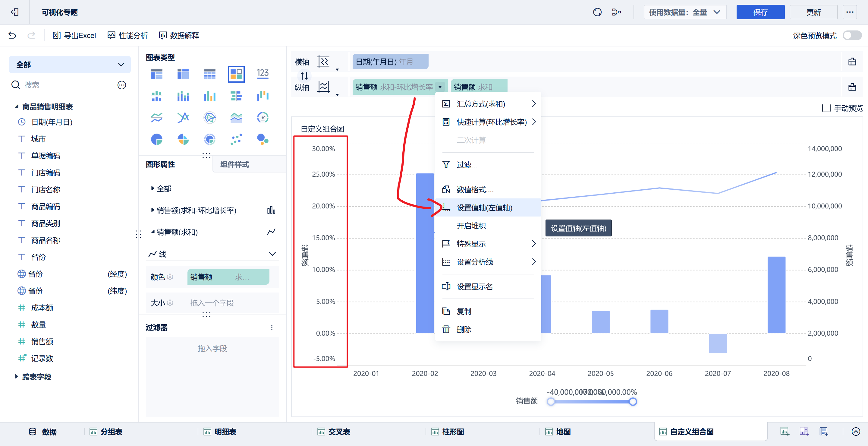Viewport: 868px width, 446px height.
Task: Check the manual preview (手动预览) checkbox
Action: pos(826,108)
